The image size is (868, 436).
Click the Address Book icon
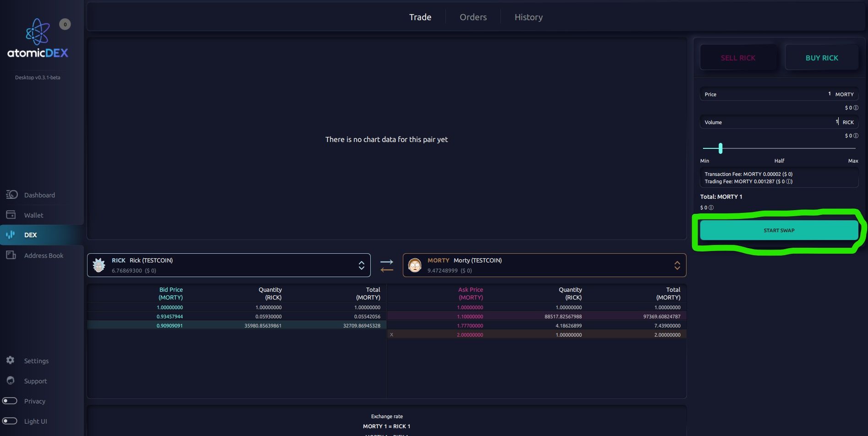(x=11, y=255)
